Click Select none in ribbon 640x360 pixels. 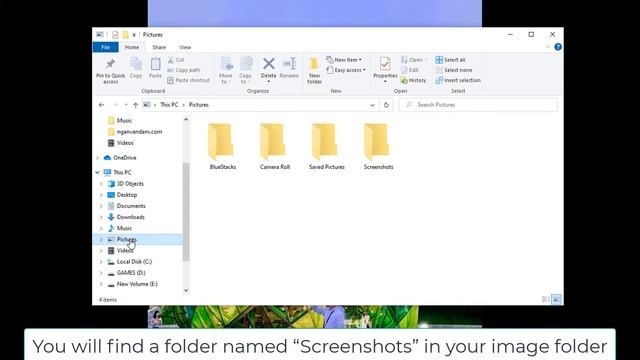point(453,70)
